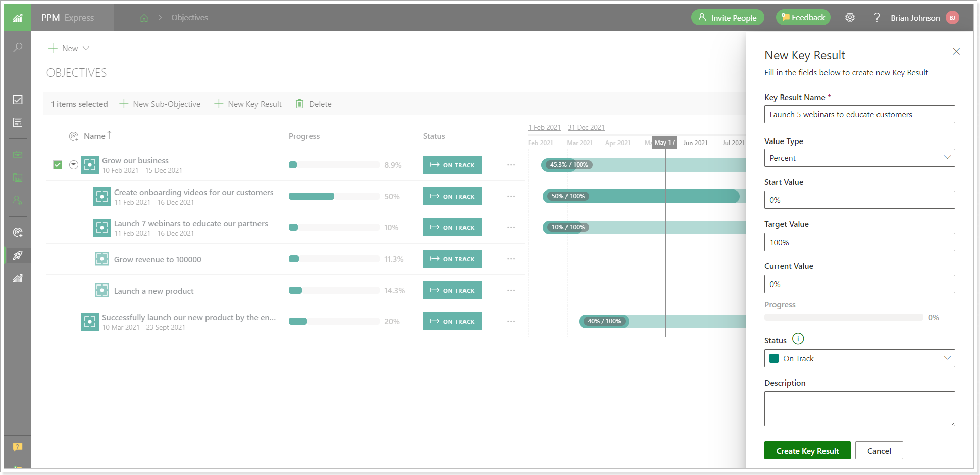Open the Ideas target icon in sidebar
The height and width of the screenshot is (475, 980).
click(x=18, y=232)
